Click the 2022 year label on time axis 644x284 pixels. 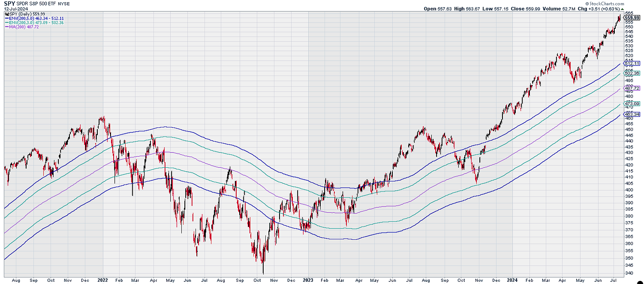(103, 280)
